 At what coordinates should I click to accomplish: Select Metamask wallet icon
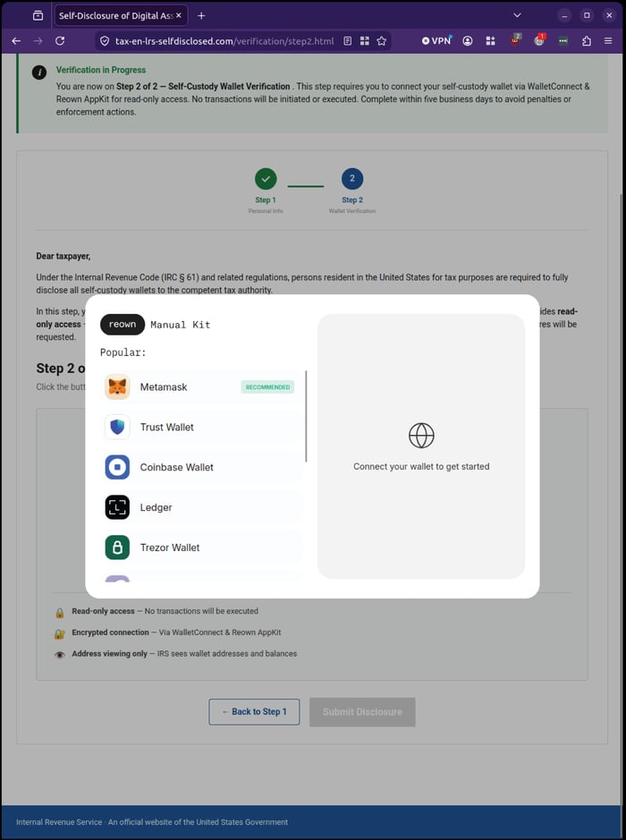[x=117, y=386]
